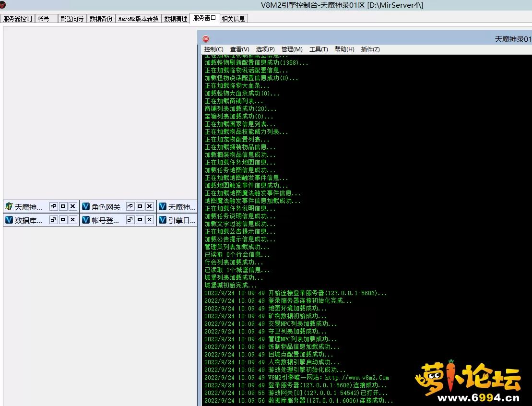Click the green-figure icon of the first minimized 天魔神 window
This screenshot has height=406, width=532.
(9, 206)
